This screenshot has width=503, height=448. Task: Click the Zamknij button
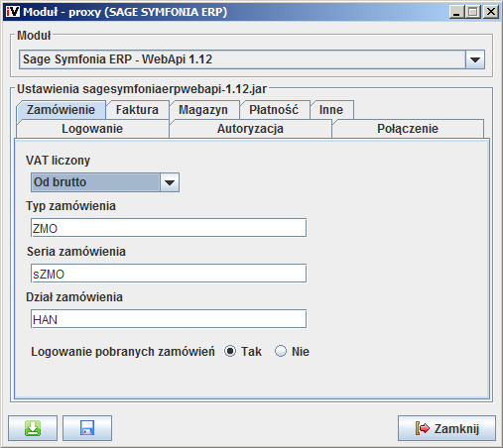click(446, 428)
